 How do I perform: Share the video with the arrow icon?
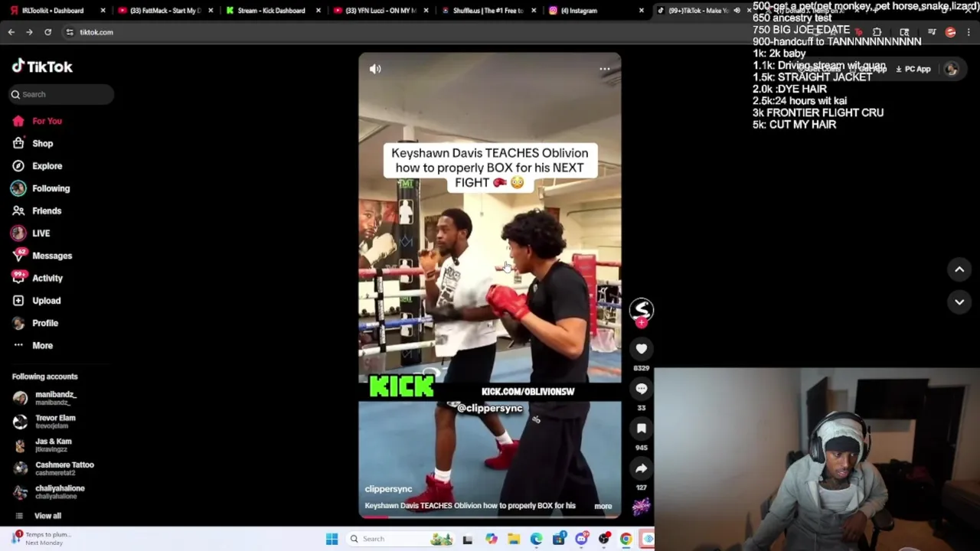[642, 468]
